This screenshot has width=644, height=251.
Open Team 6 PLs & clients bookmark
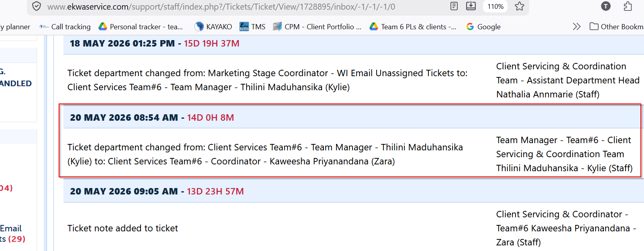tap(413, 27)
